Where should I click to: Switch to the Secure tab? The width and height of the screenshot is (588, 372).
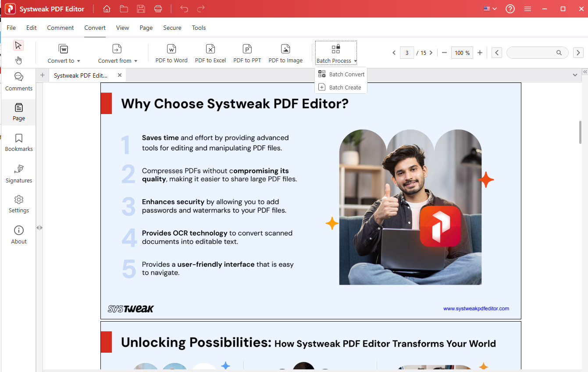tap(172, 28)
